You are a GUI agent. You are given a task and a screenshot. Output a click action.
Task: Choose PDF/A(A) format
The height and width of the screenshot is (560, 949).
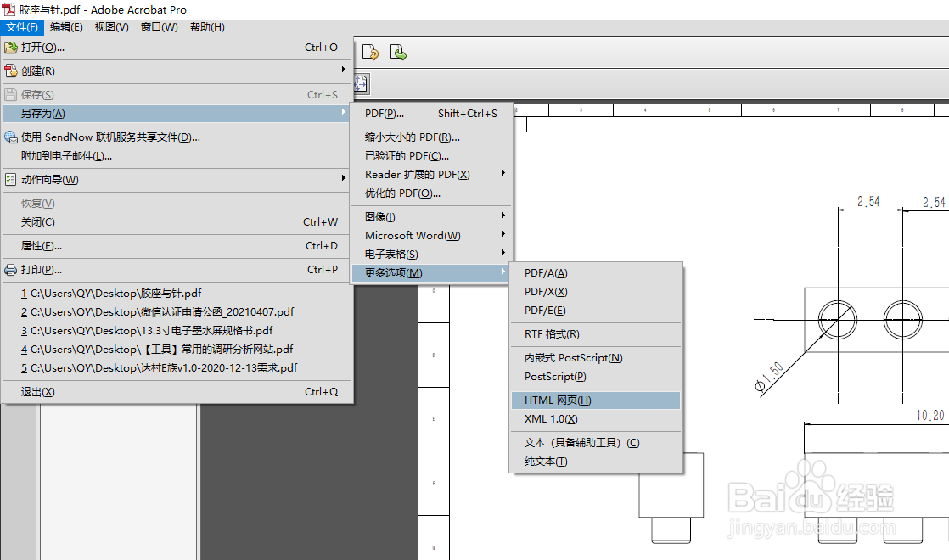coord(596,273)
